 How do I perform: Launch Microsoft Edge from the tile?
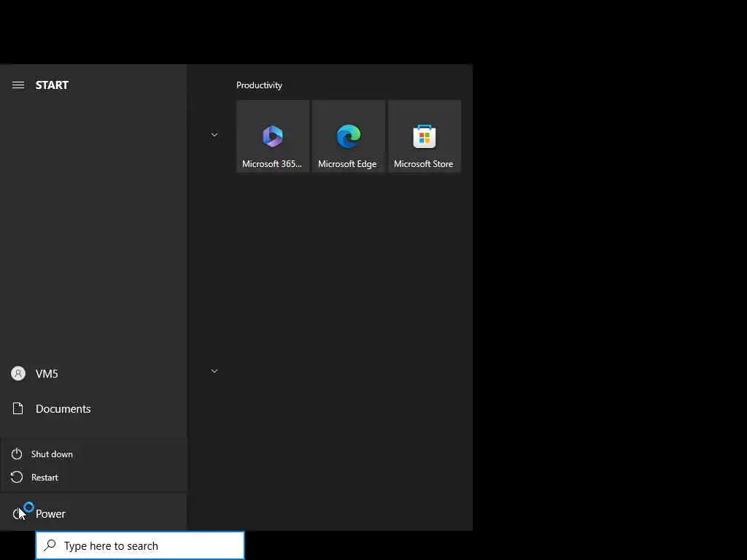coord(348,136)
